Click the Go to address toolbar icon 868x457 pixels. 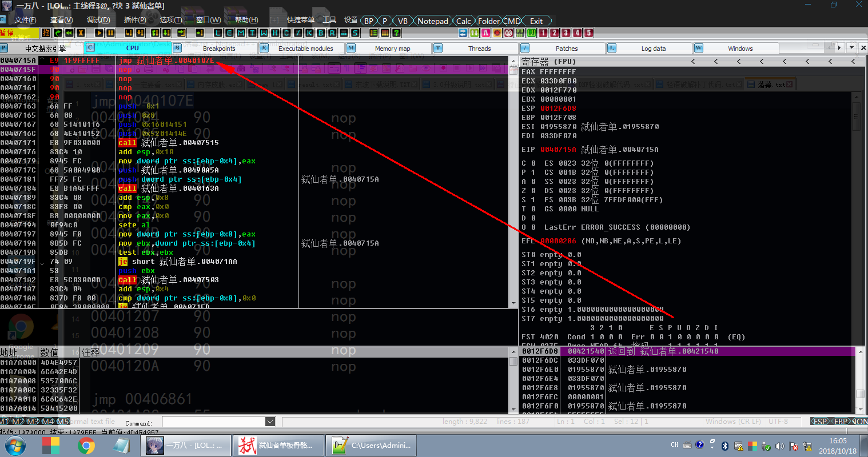[x=200, y=33]
